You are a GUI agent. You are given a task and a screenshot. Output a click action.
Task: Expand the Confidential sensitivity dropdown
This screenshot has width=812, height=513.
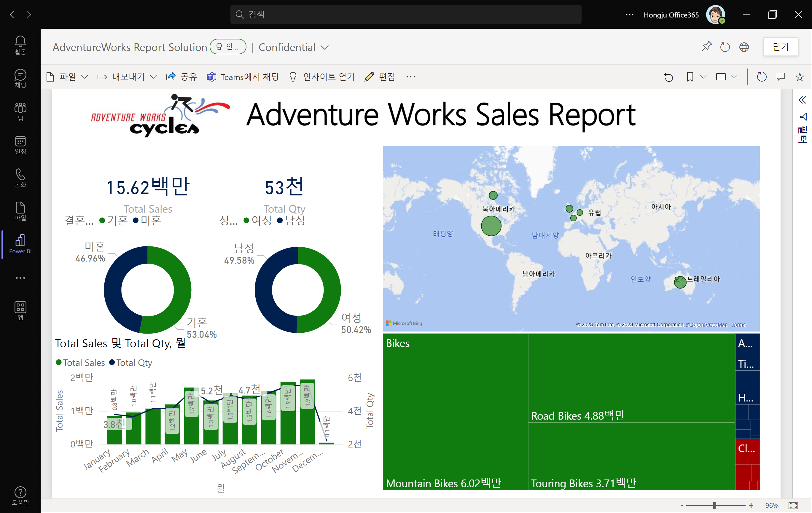tap(324, 47)
